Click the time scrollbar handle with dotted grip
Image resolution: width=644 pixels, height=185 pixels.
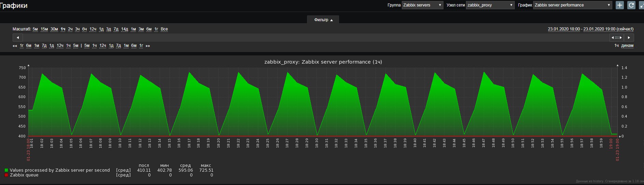click(x=617, y=38)
